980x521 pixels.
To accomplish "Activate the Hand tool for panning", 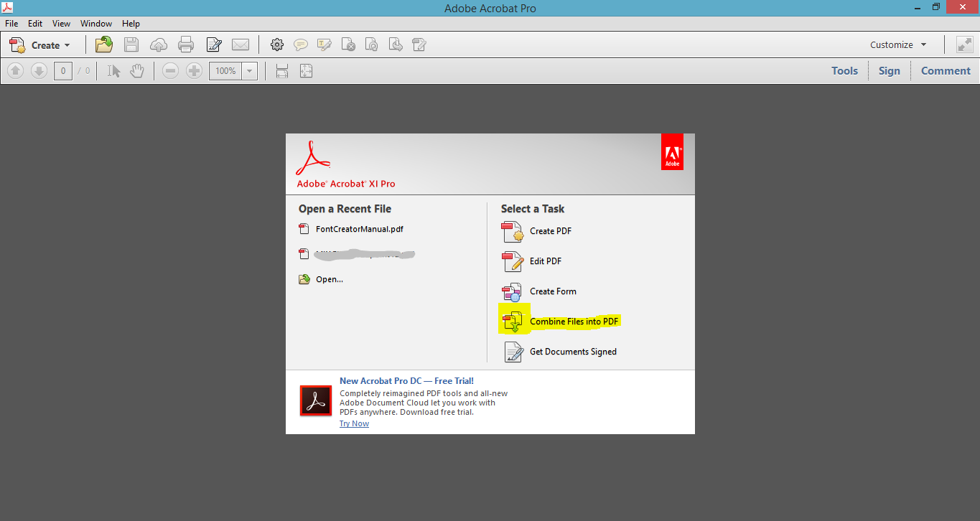I will [136, 70].
